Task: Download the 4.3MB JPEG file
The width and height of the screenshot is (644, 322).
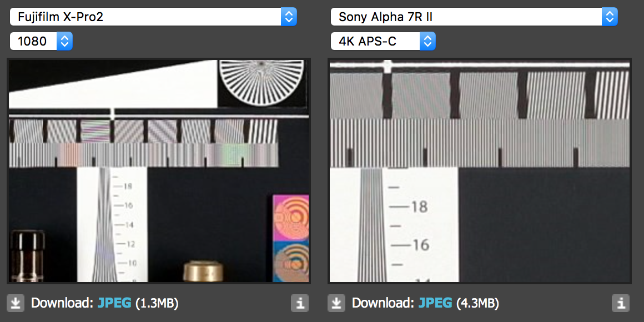Action: 435,303
